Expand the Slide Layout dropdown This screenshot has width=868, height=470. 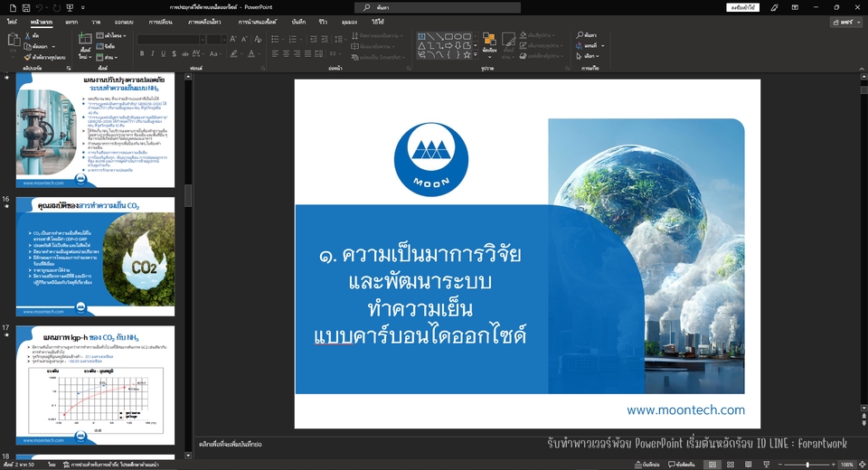pos(111,35)
